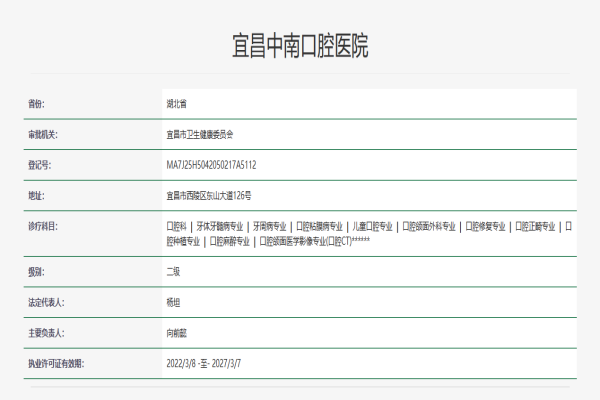Select the 级别 label
The height and width of the screenshot is (400, 600).
pyautogui.click(x=36, y=272)
